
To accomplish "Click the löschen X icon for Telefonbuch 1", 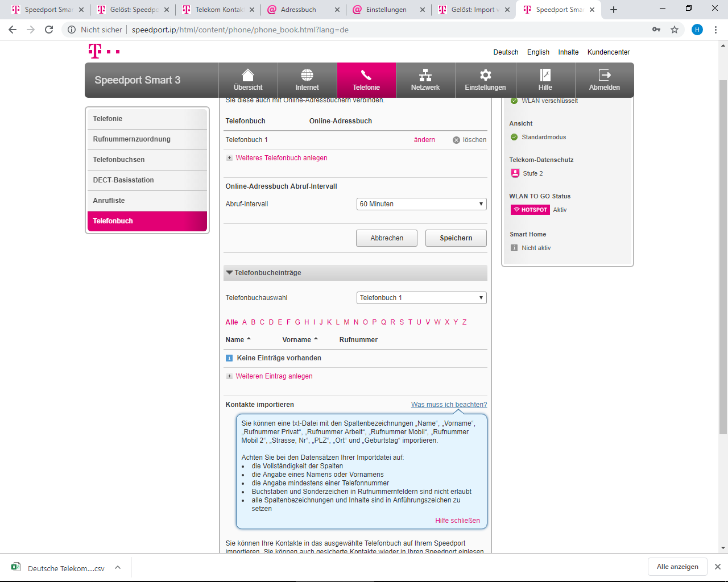I will [456, 140].
